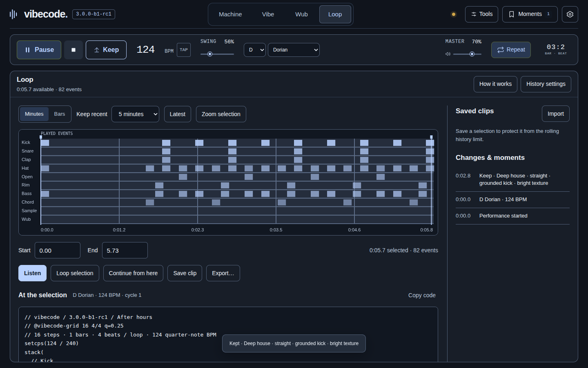Screen dimensions: 588x368
Task: Click the Wub track label
Action: [x=26, y=219]
